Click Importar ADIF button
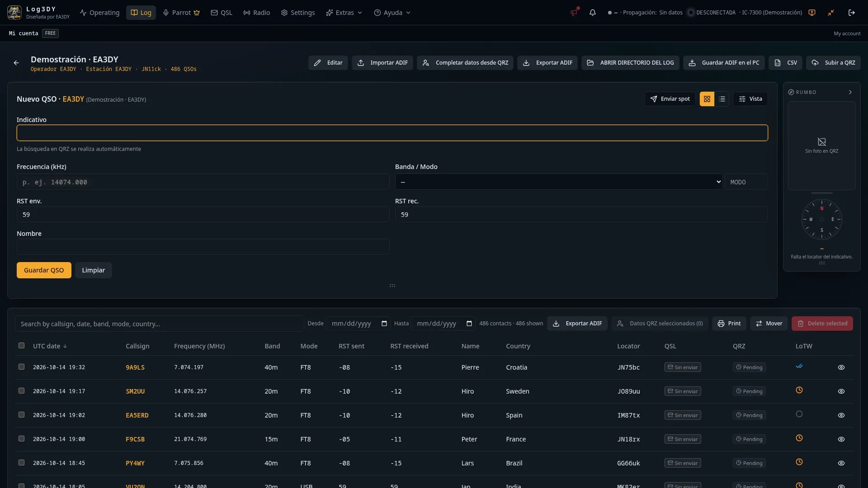868x488 pixels. click(382, 63)
